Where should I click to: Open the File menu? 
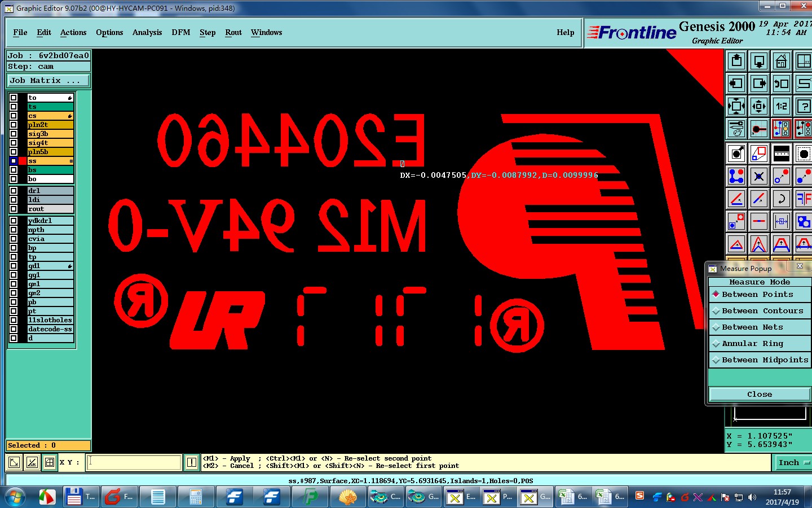tap(20, 33)
